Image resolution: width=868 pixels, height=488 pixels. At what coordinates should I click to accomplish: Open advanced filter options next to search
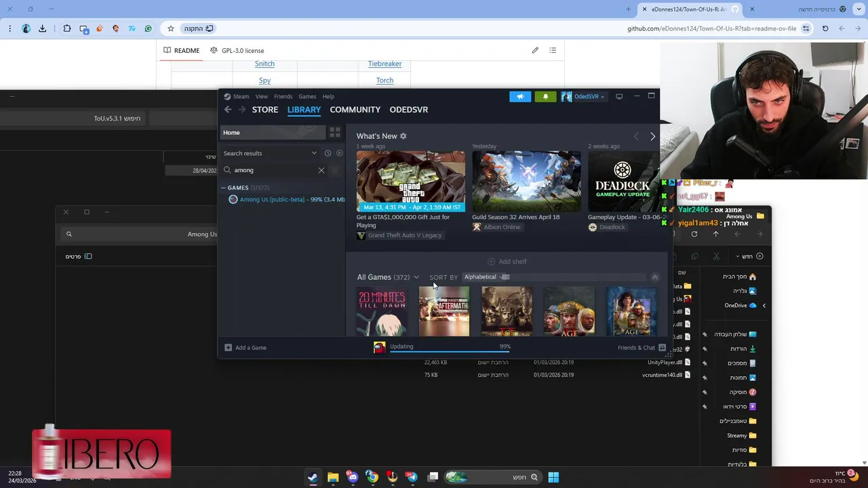(x=335, y=170)
